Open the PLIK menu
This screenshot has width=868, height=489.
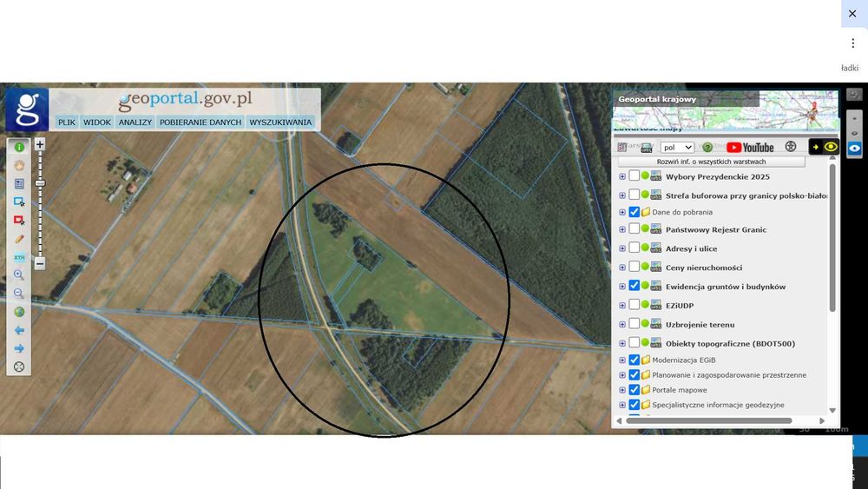point(67,122)
